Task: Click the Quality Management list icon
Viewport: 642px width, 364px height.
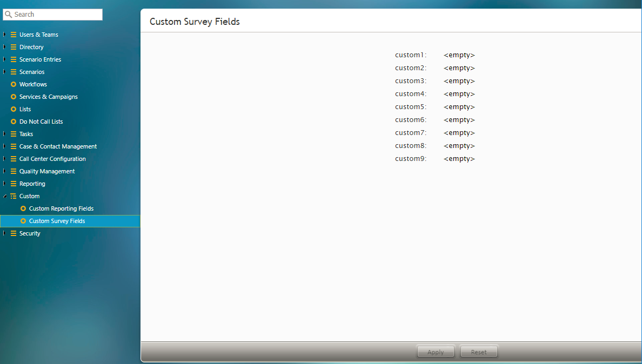Action: [14, 171]
